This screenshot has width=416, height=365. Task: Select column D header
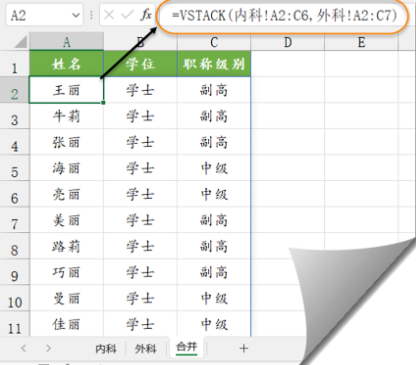point(288,42)
